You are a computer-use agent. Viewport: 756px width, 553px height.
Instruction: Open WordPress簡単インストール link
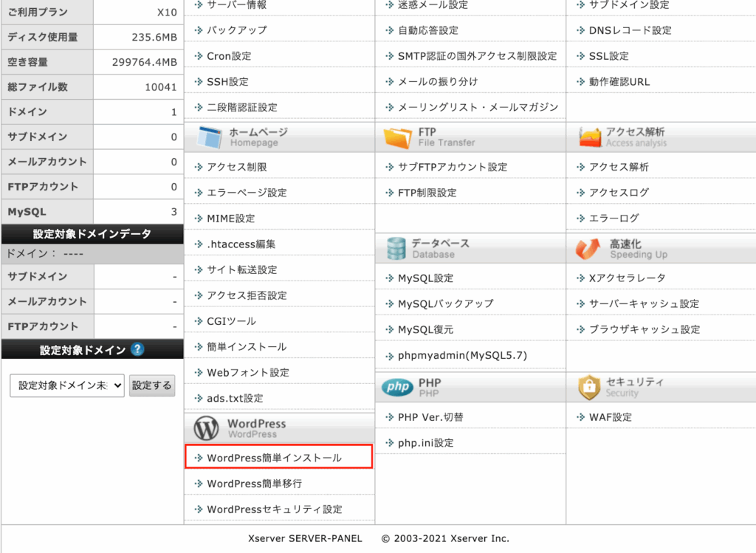(x=274, y=458)
